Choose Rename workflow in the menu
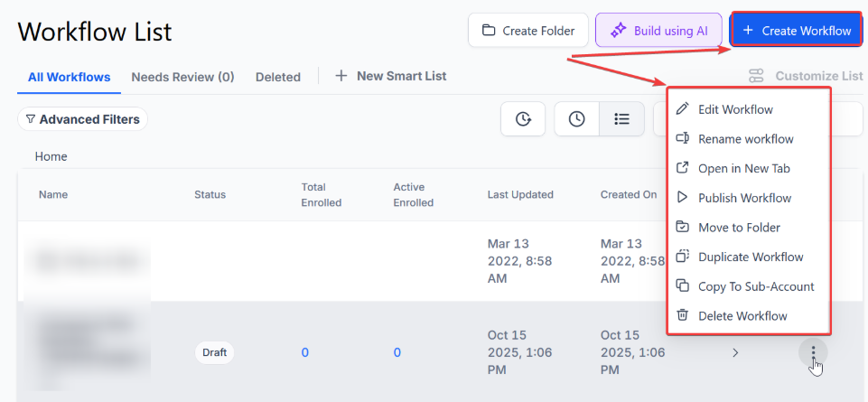Image resolution: width=868 pixels, height=402 pixels. pos(745,139)
